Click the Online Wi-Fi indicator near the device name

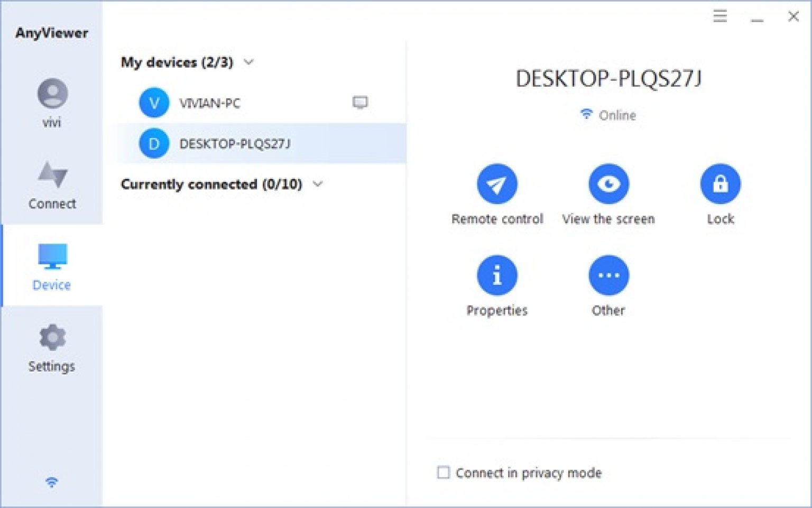586,114
